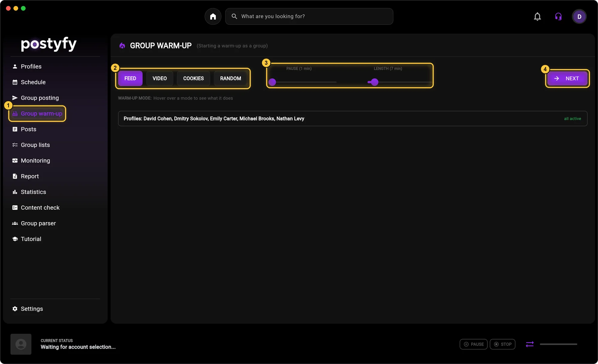Click the Profiles list row

(x=353, y=119)
